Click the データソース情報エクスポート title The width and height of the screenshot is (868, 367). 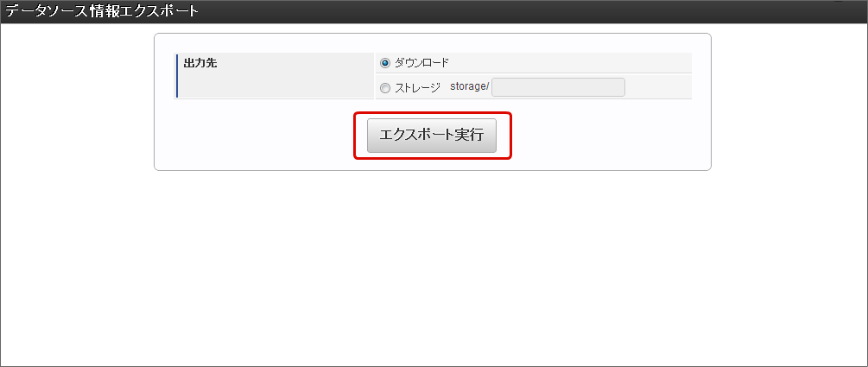click(x=102, y=10)
